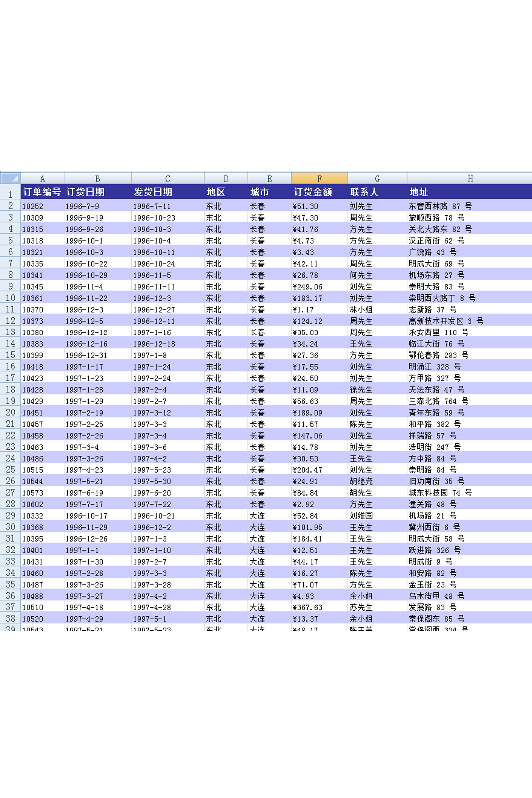Select column A header

coord(42,179)
